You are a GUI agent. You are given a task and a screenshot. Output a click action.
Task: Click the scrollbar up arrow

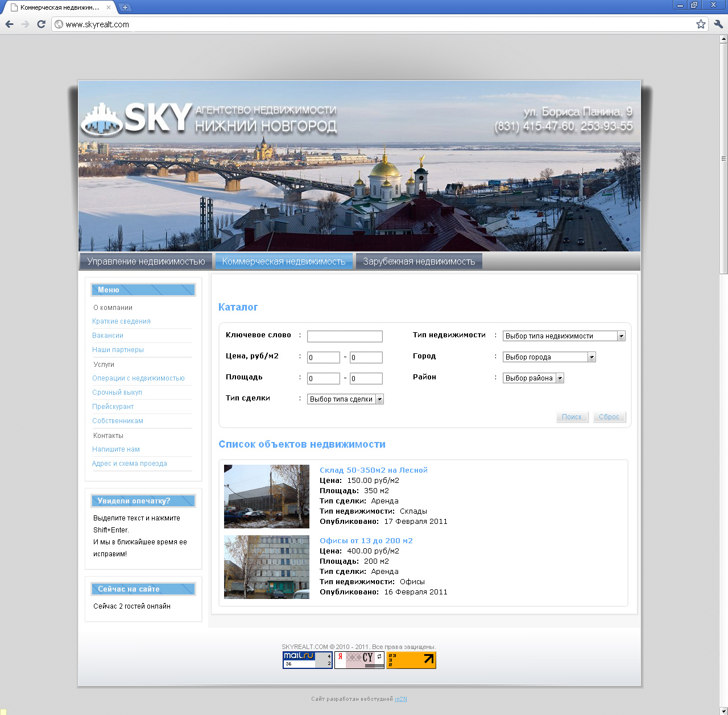click(x=723, y=39)
